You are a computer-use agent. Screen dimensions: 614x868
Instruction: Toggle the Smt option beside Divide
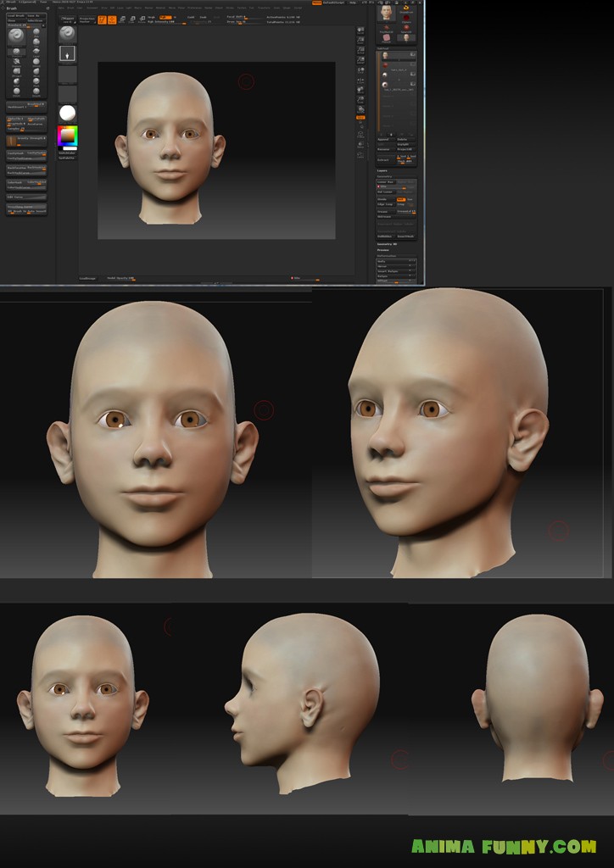coord(401,199)
